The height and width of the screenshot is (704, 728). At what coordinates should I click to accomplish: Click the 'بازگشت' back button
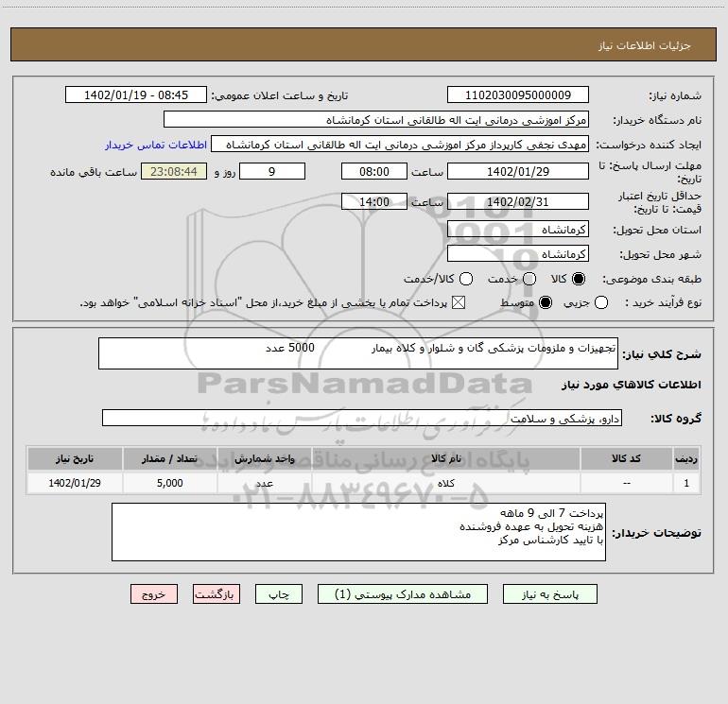(x=217, y=594)
